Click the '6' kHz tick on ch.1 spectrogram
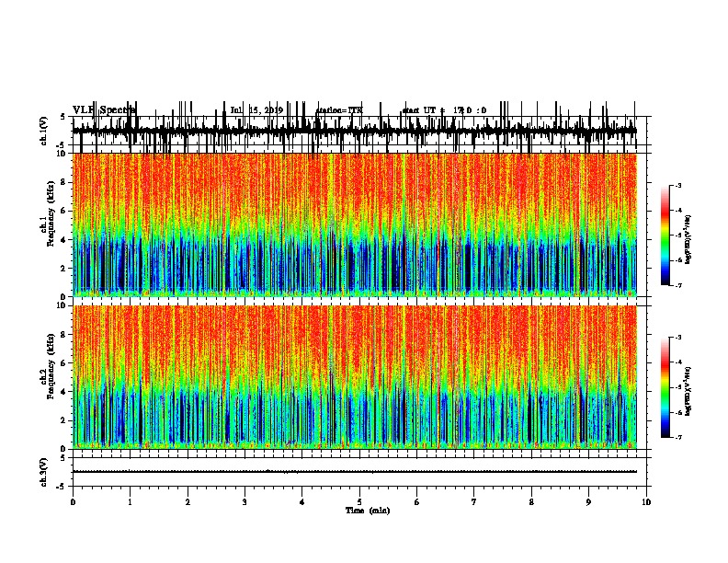Screen dimensions: 728x563 click(64, 211)
